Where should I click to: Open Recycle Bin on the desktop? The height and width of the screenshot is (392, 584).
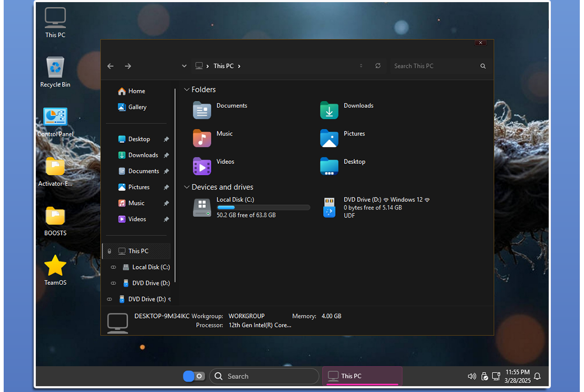[55, 67]
